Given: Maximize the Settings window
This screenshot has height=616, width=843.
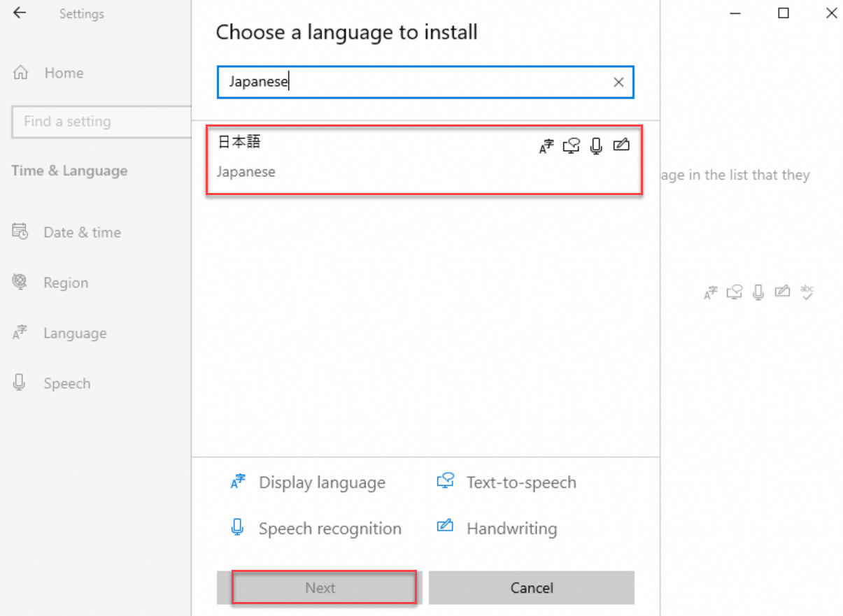Looking at the screenshot, I should click(784, 13).
